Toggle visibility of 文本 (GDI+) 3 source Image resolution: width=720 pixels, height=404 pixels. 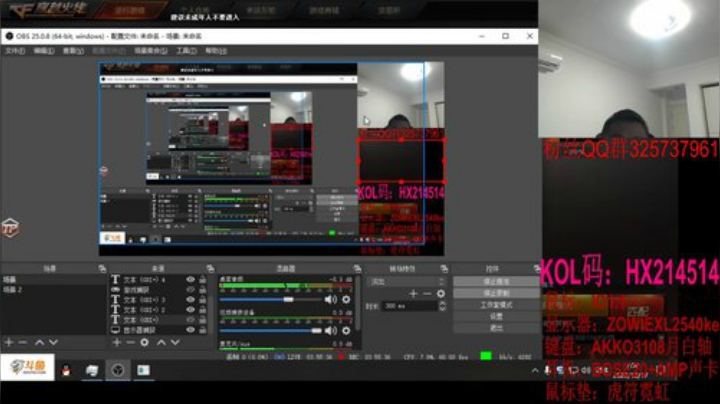coord(191,299)
